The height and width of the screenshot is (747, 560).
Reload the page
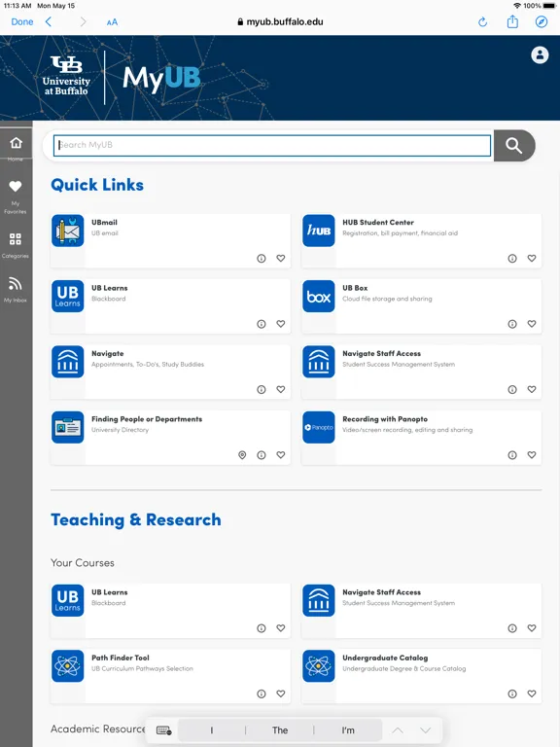482,22
